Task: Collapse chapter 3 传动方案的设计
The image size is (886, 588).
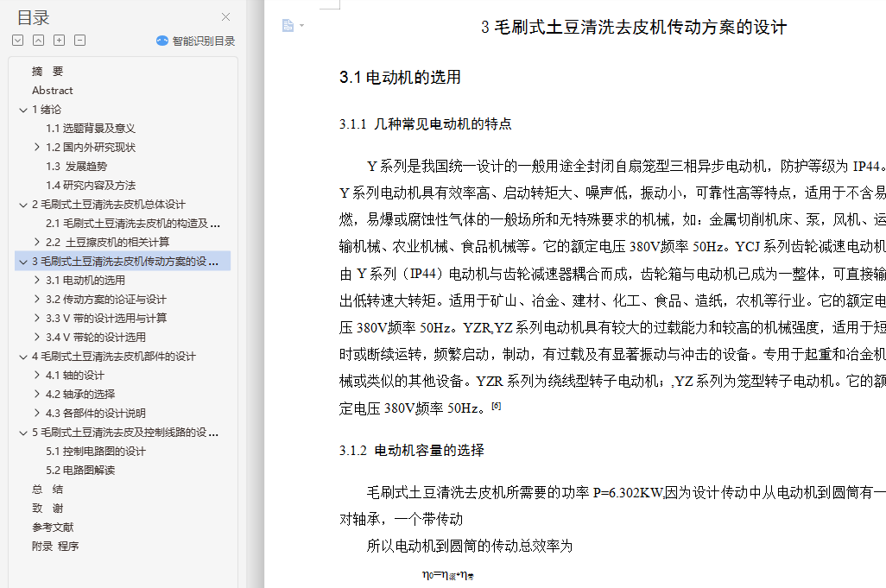Action: coord(23,262)
